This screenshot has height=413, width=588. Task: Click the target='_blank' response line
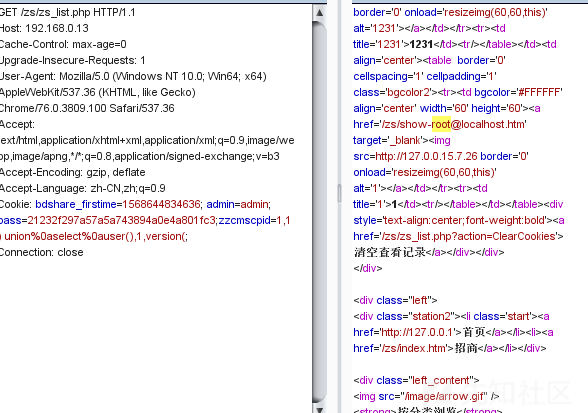402,140
